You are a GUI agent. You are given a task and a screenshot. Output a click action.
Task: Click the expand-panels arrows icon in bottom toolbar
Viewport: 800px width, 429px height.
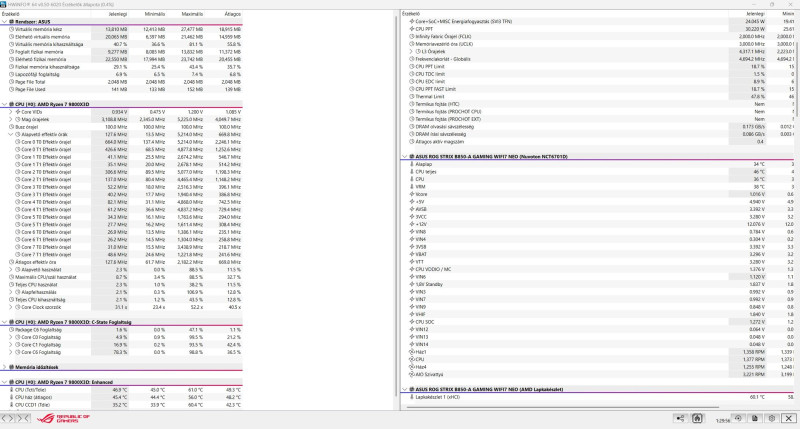tap(8, 418)
